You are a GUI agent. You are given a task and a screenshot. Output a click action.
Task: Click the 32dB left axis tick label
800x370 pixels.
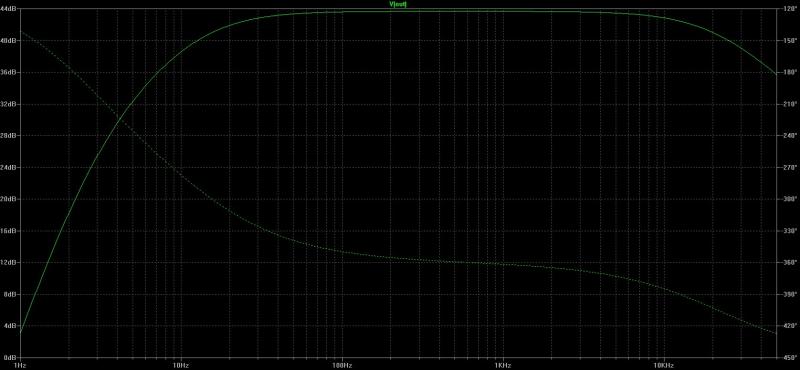coord(10,104)
